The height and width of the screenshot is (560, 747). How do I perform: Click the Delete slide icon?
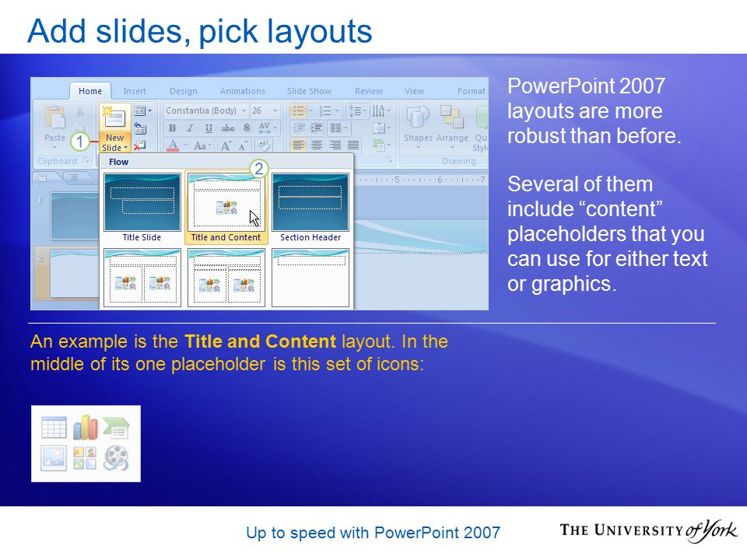tap(139, 145)
